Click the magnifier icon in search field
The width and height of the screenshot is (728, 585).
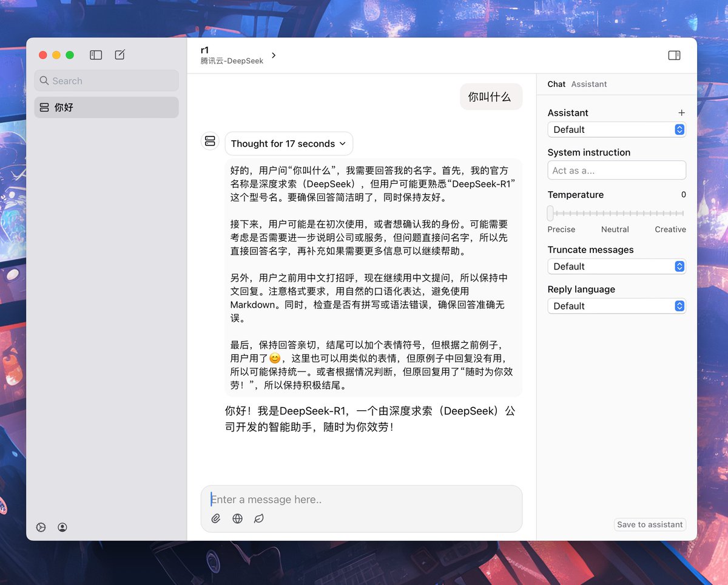[x=44, y=81]
